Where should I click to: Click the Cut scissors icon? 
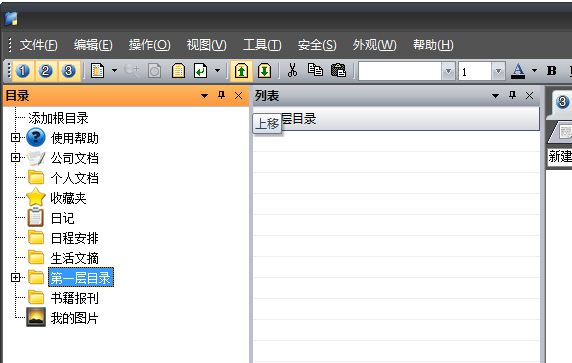click(292, 70)
